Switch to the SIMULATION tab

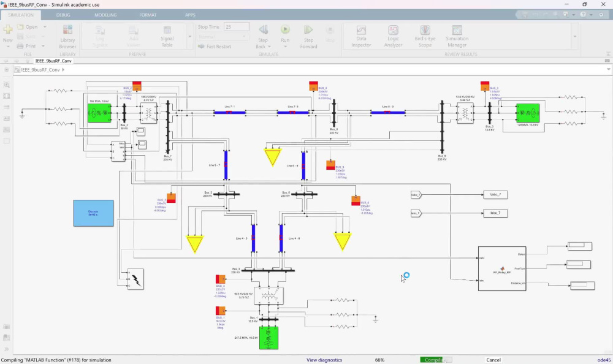pyautogui.click(x=21, y=15)
